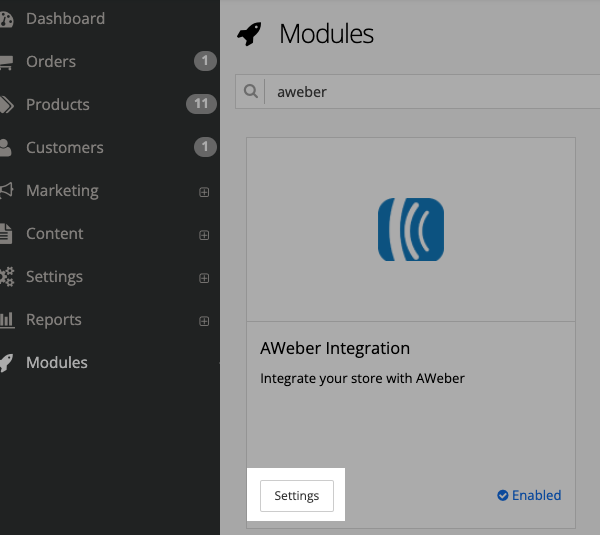
Task: Click the AWeber Integration module title
Action: click(x=335, y=349)
